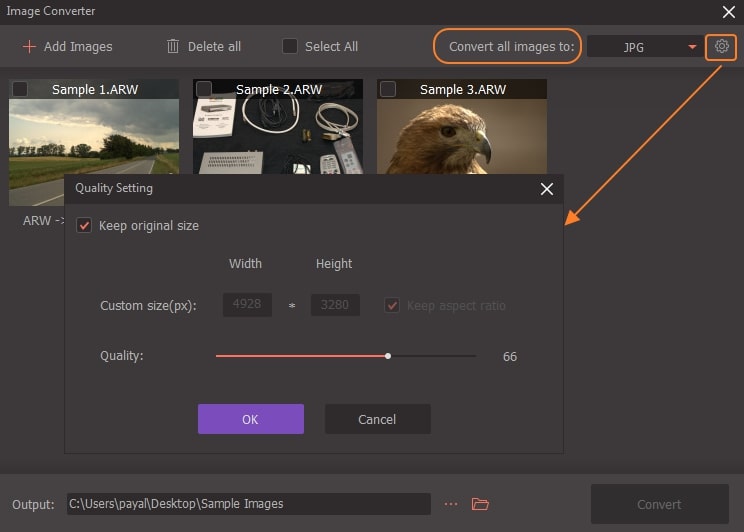Close the Image Converter window

(x=728, y=12)
